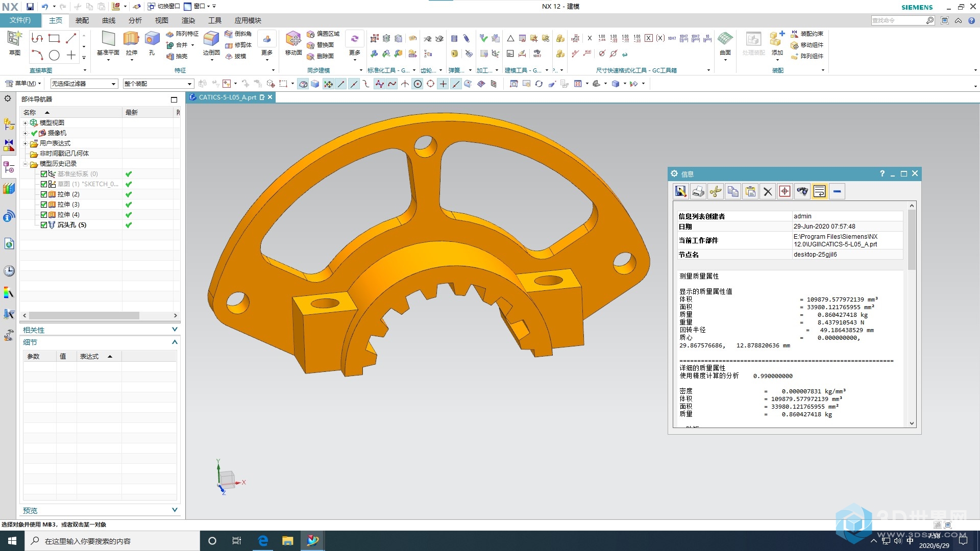Expand the 模型视图 tree node
Image resolution: width=980 pixels, height=551 pixels.
coord(25,123)
